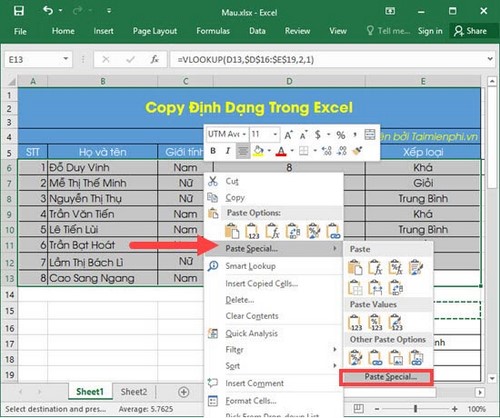This screenshot has width=500, height=418.
Task: Select No Borders paste in submenu
Action: pos(355,288)
